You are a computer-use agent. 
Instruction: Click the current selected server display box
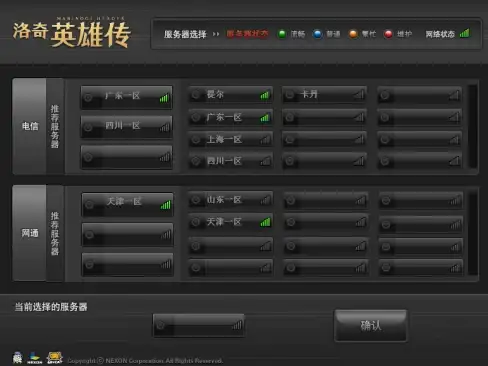click(x=199, y=325)
